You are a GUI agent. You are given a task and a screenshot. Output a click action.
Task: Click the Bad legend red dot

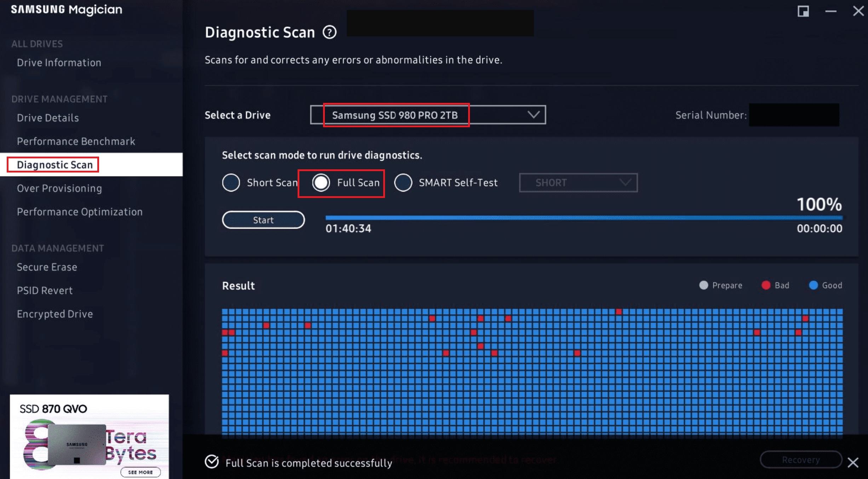click(x=766, y=285)
